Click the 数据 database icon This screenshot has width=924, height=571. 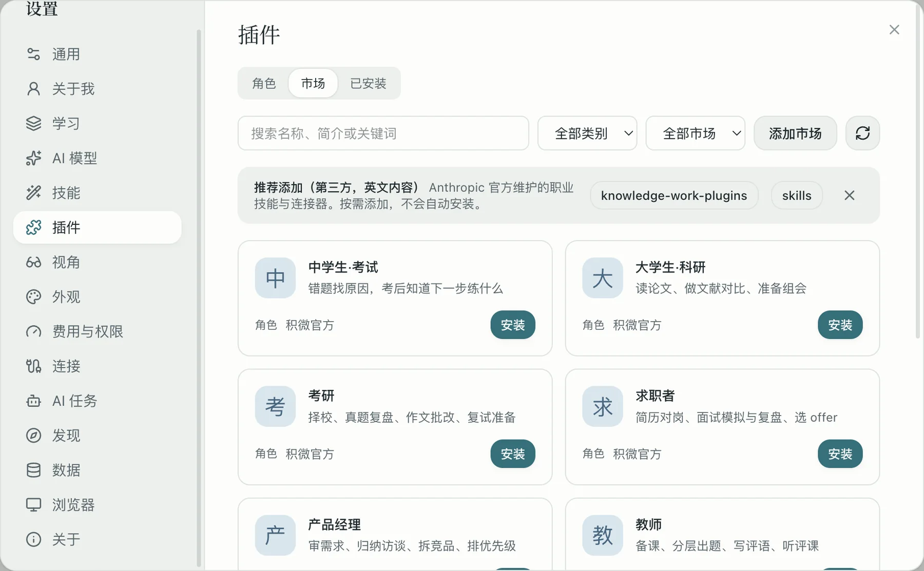tap(33, 470)
